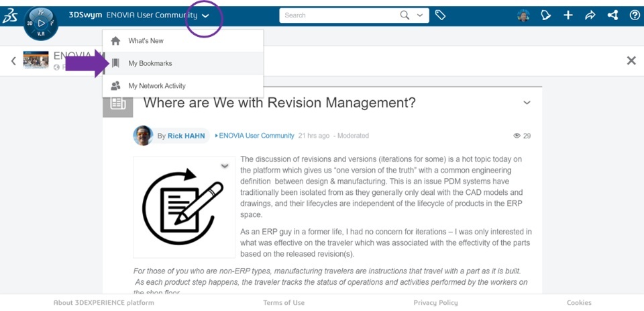644x311 pixels.
Task: Click the search magnifier icon
Action: click(x=405, y=15)
